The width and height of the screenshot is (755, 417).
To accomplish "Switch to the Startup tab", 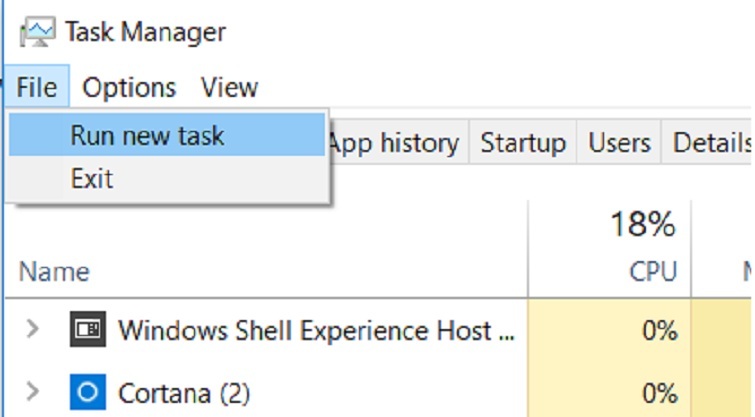I will [523, 143].
